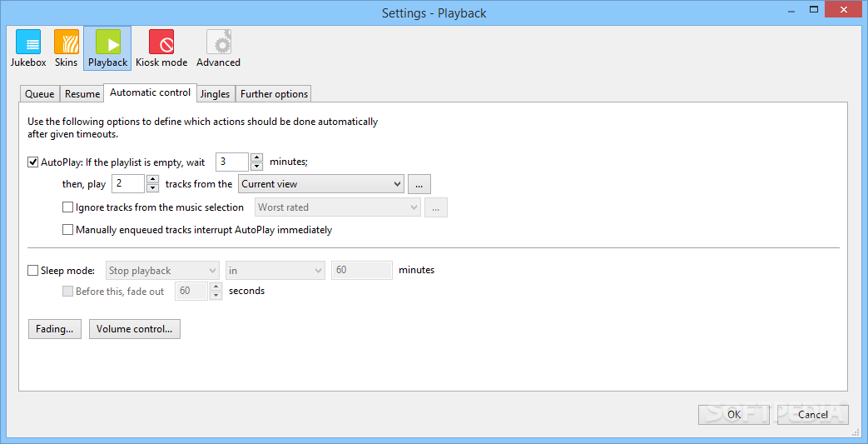868x444 pixels.
Task: Click the Cancel button
Action: click(812, 414)
